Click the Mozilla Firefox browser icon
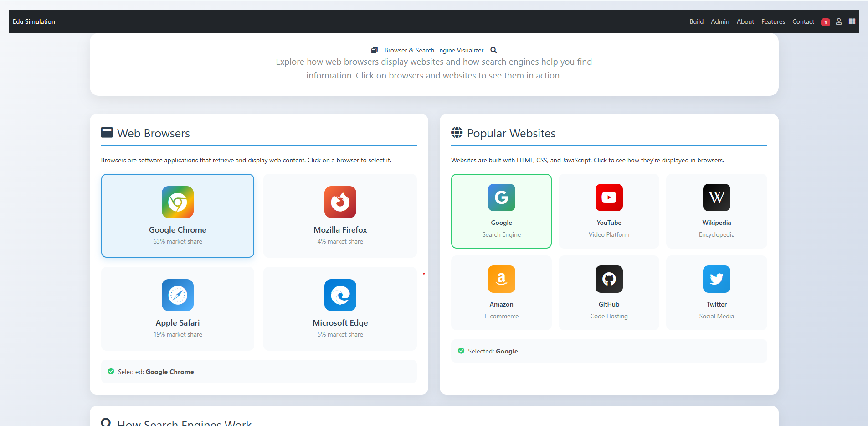This screenshot has height=426, width=868. (340, 202)
